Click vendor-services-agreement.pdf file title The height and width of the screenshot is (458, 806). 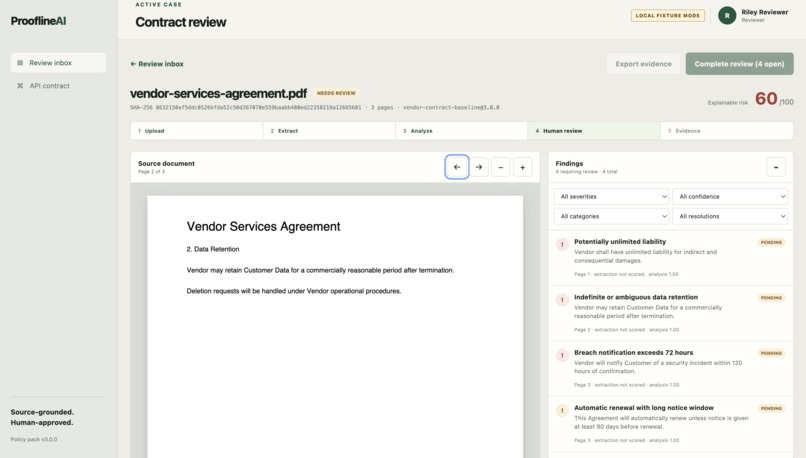(x=218, y=94)
